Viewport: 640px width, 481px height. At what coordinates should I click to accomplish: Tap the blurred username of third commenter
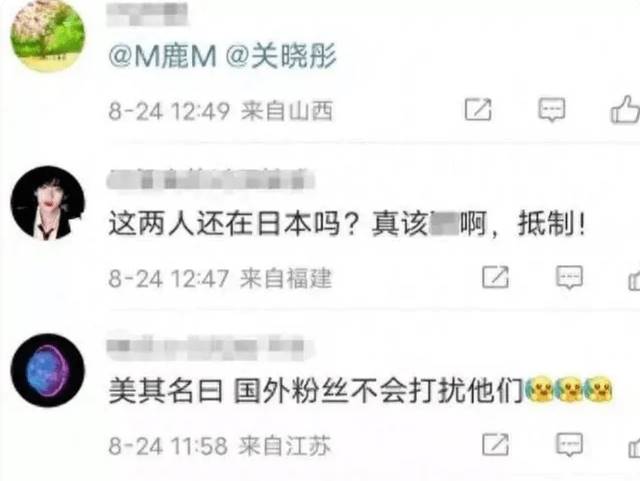211,347
